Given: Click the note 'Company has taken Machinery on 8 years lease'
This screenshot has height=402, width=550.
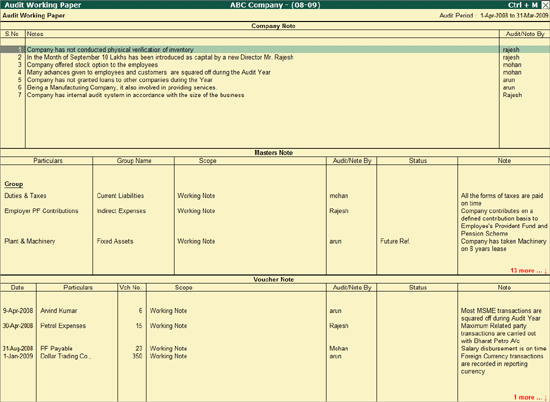Looking at the screenshot, I should 504,245.
